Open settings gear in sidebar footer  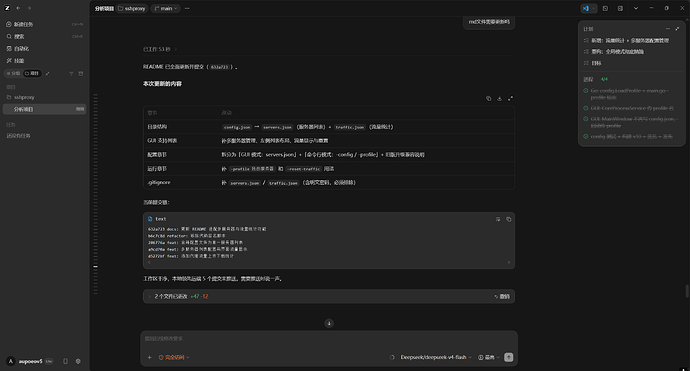(x=78, y=361)
